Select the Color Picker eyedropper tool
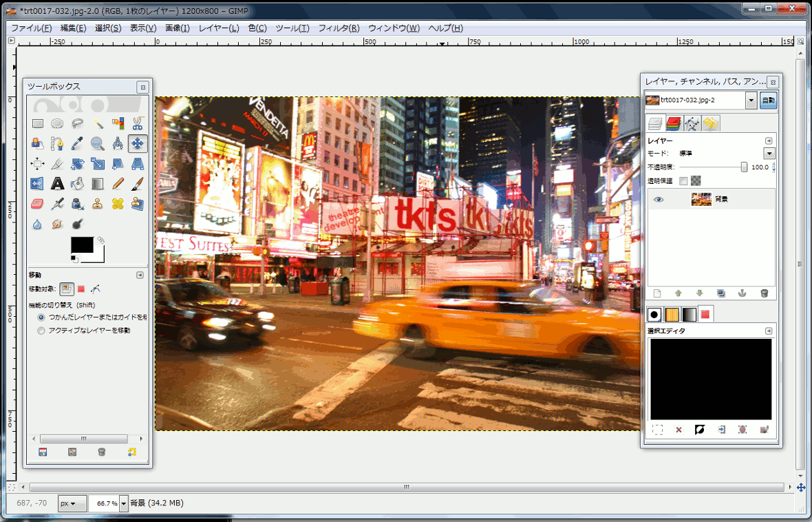Screen dimensions: 812x522 [x=78, y=144]
